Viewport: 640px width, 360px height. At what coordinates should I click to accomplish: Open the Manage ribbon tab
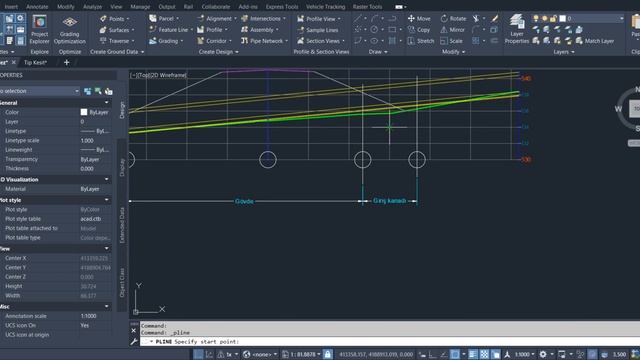pyautogui.click(x=140, y=7)
